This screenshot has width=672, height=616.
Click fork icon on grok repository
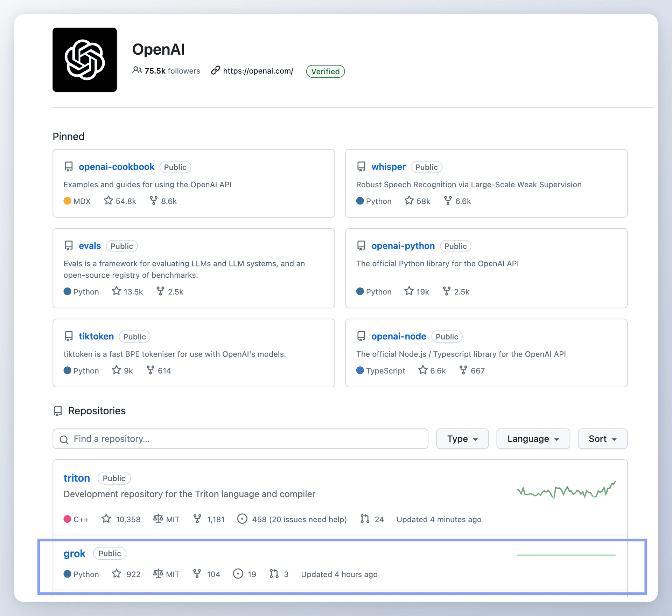(x=197, y=574)
